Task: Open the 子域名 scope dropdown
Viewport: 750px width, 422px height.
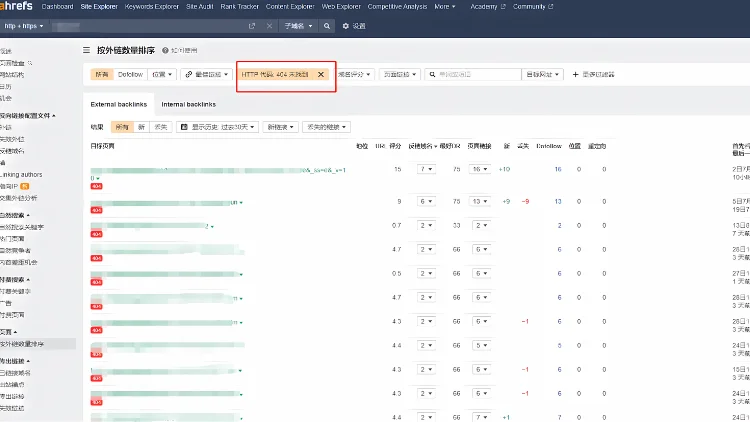Action: coord(298,26)
